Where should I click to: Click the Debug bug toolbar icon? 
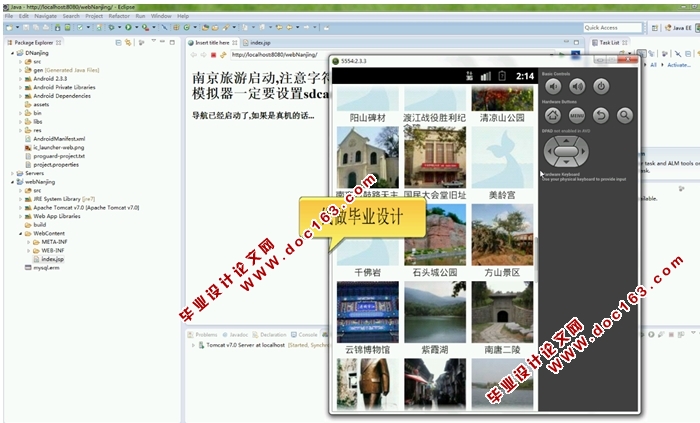[x=111, y=28]
